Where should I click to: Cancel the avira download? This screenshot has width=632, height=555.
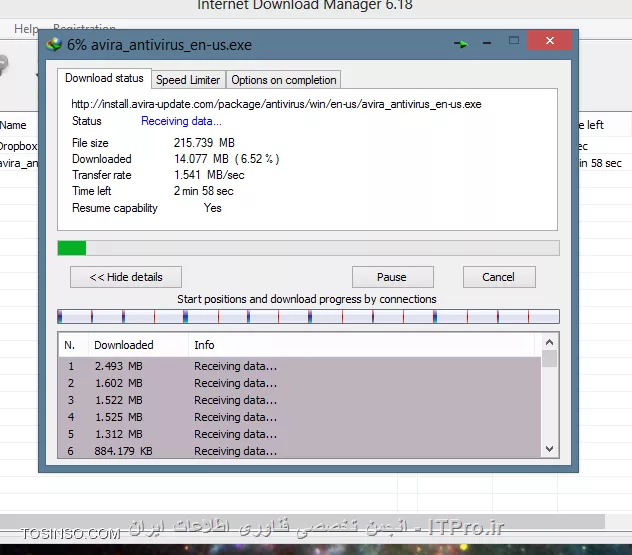(x=499, y=277)
